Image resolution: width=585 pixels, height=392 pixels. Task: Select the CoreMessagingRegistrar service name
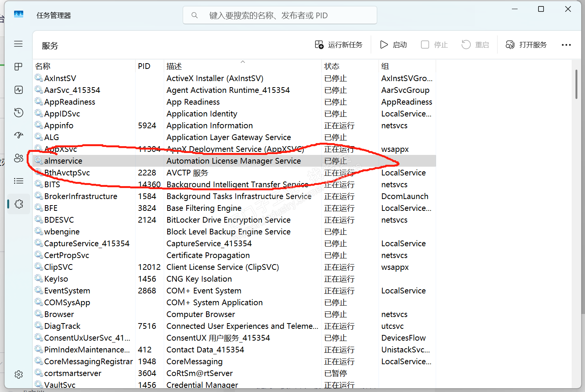click(x=89, y=362)
